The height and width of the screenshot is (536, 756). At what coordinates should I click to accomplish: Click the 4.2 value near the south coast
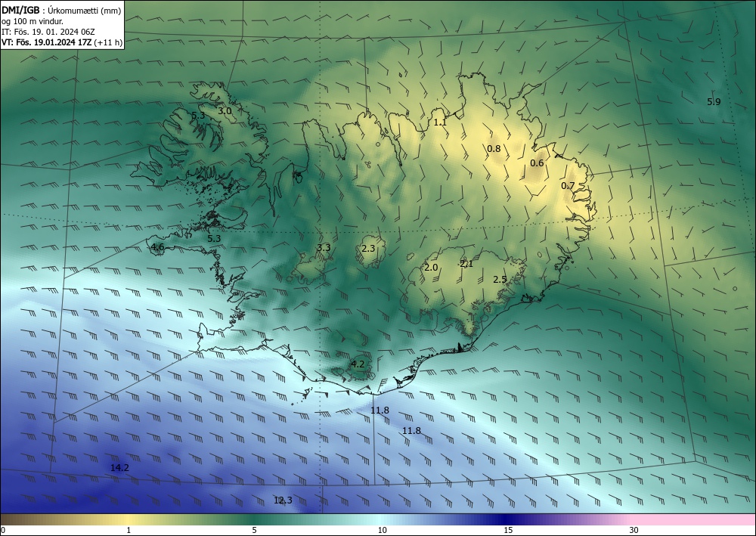(x=358, y=364)
